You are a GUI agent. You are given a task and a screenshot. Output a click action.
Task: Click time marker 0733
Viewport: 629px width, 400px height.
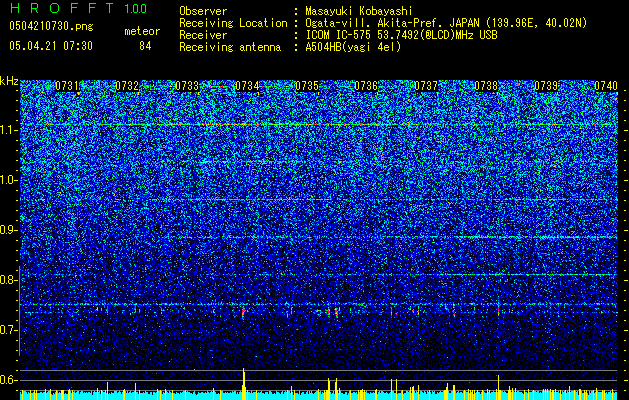point(187,86)
